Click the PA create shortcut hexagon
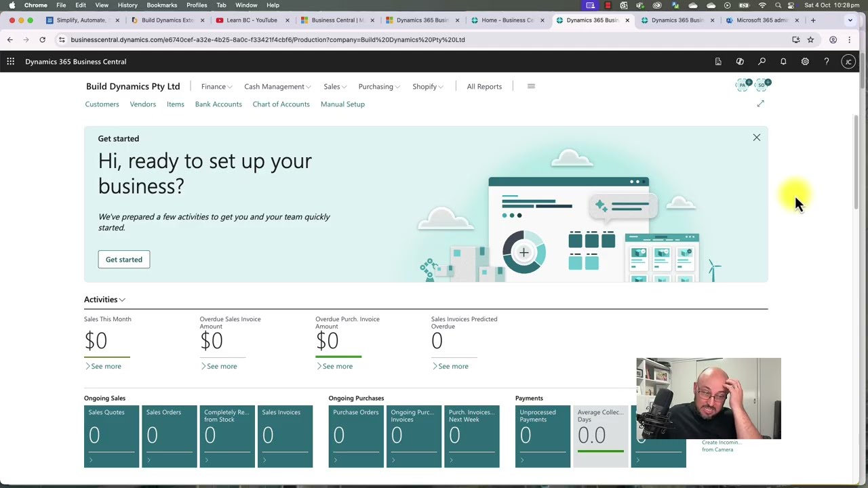 click(744, 85)
